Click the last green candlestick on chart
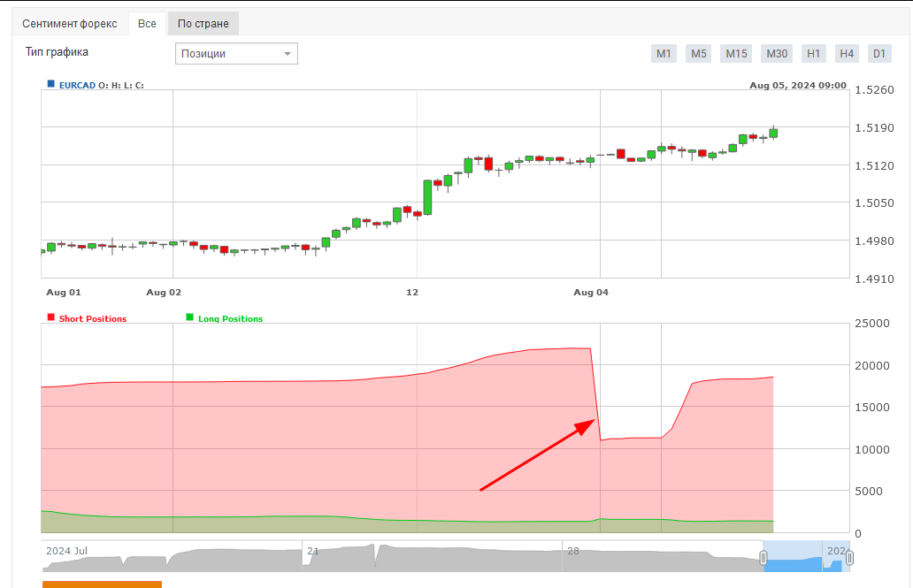The width and height of the screenshot is (913, 588). [x=773, y=134]
